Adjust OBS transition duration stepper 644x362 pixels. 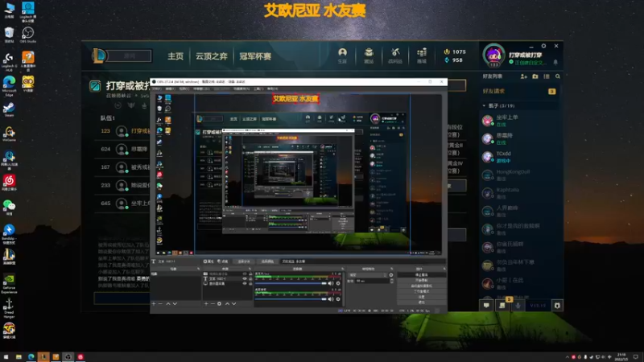pos(392,281)
